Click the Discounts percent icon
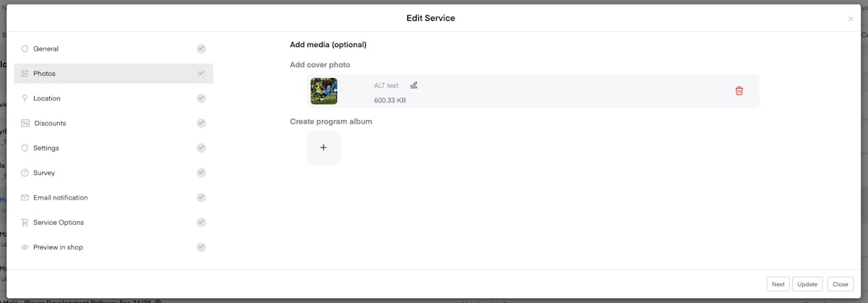This screenshot has height=303, width=868. coord(25,124)
